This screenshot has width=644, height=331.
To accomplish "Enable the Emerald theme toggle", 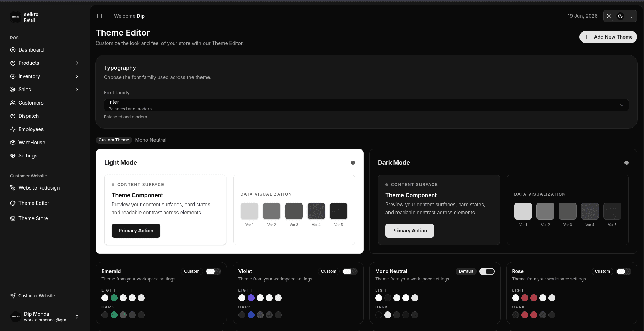I will tap(213, 271).
